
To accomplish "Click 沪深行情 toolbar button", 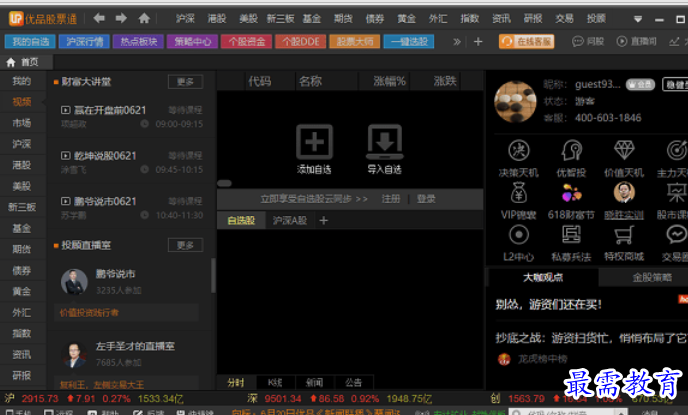I will coord(84,42).
